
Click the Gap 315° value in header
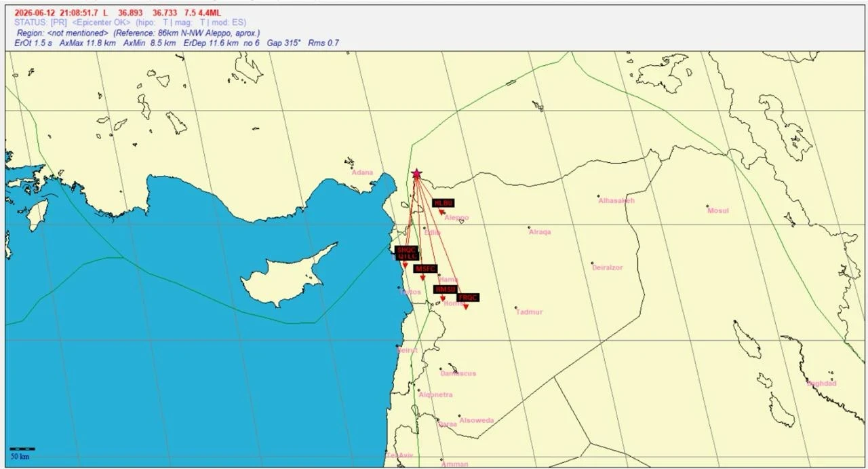click(283, 43)
